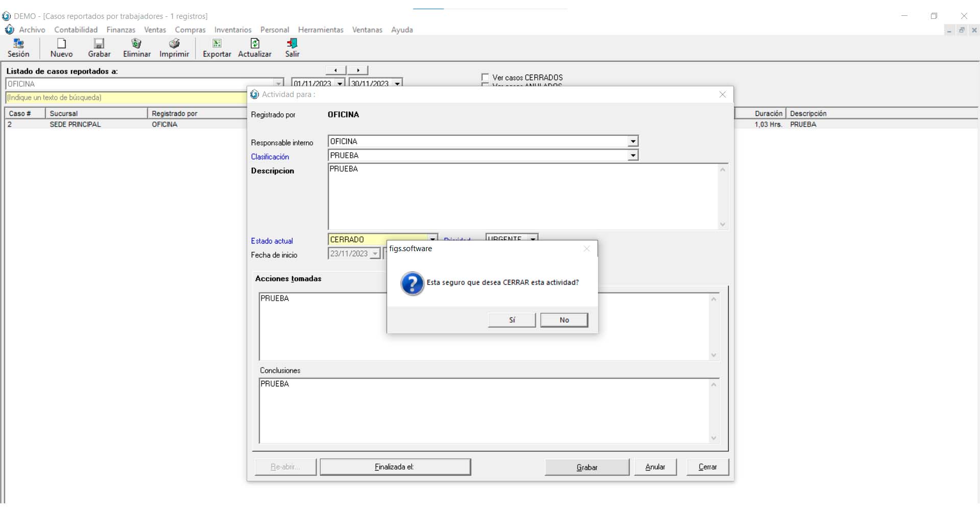This screenshot has width=980, height=512.
Task: Click No in the confirmation dialog
Action: 564,320
